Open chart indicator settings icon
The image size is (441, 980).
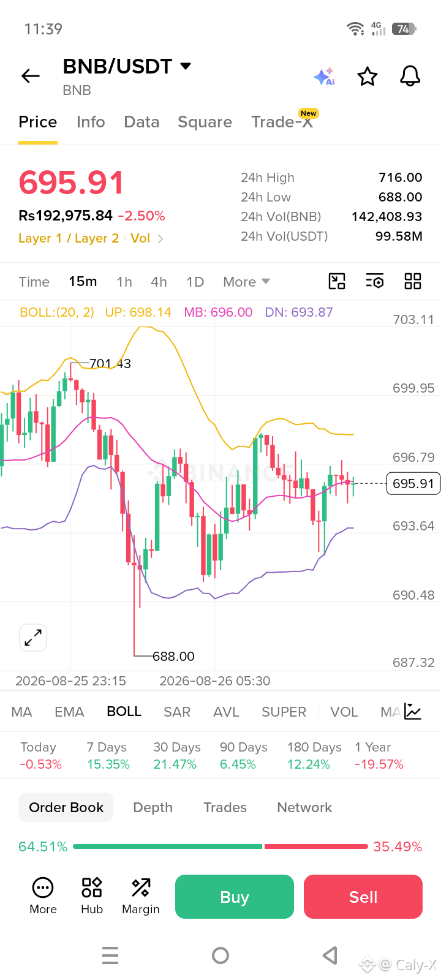pos(375,281)
